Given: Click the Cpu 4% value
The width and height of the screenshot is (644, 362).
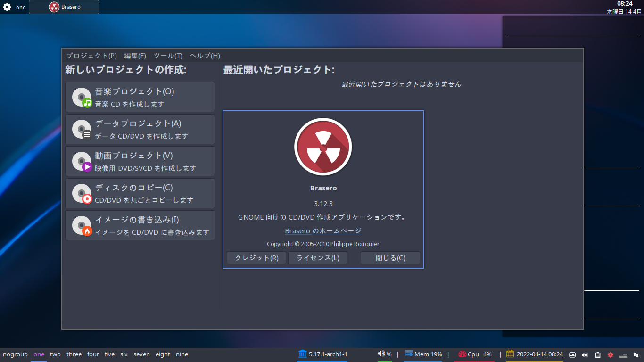Looking at the screenshot, I should click(x=479, y=354).
